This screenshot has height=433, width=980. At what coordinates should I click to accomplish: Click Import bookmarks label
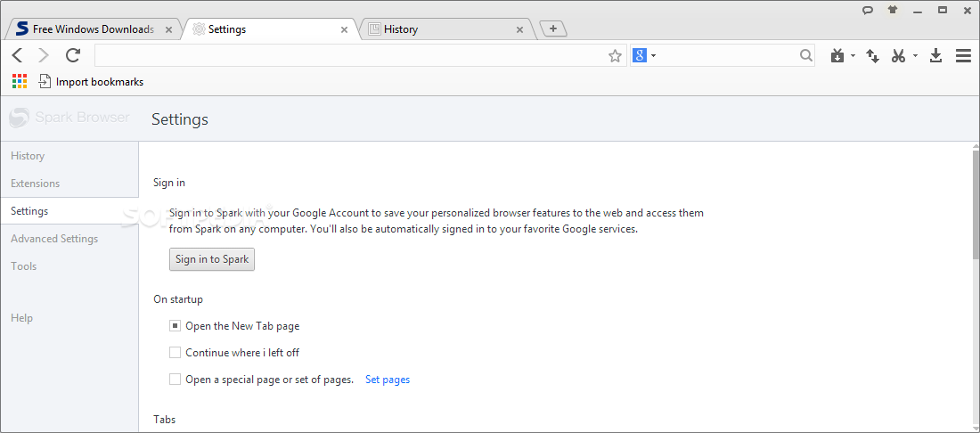100,81
